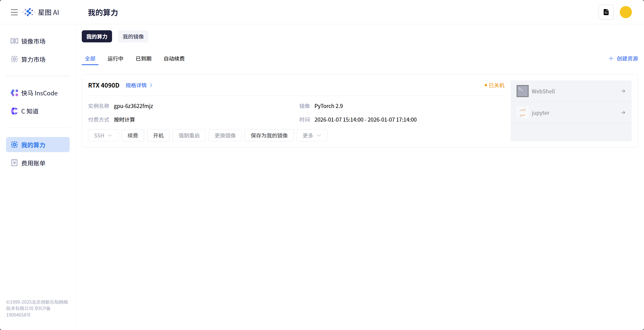
Task: Expand the 更多 actions dropdown
Action: (x=312, y=135)
